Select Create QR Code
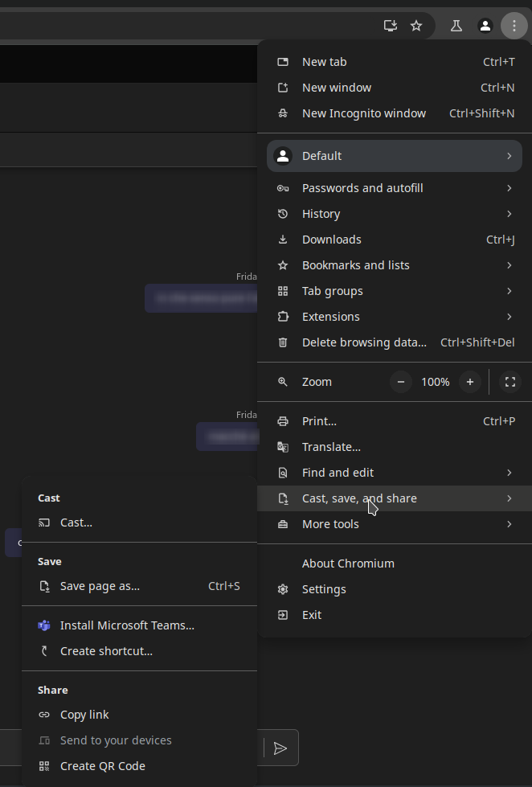 coord(103,765)
